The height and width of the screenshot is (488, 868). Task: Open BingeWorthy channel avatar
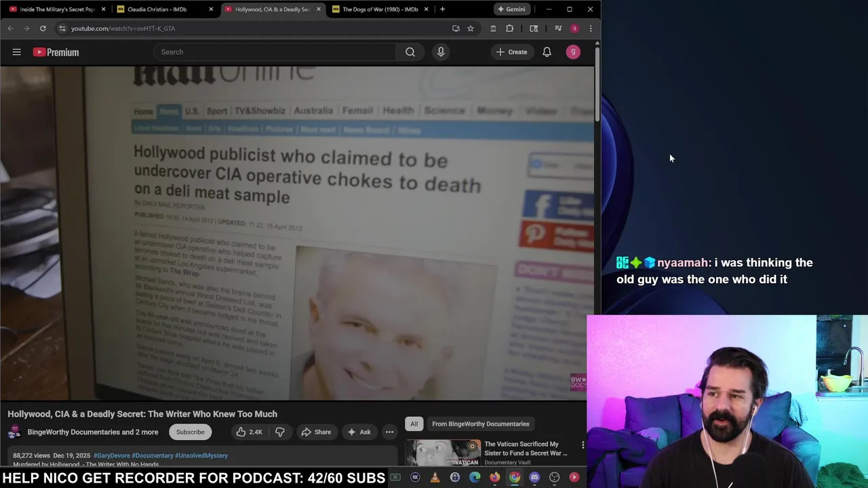click(x=14, y=432)
